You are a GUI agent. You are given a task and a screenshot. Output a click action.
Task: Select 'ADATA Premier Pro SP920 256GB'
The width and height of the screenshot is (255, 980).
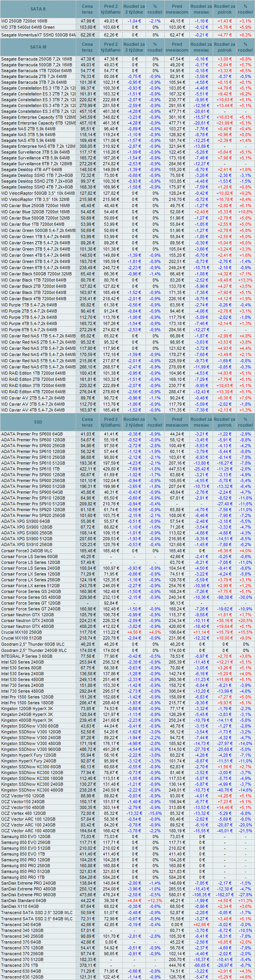point(33,515)
